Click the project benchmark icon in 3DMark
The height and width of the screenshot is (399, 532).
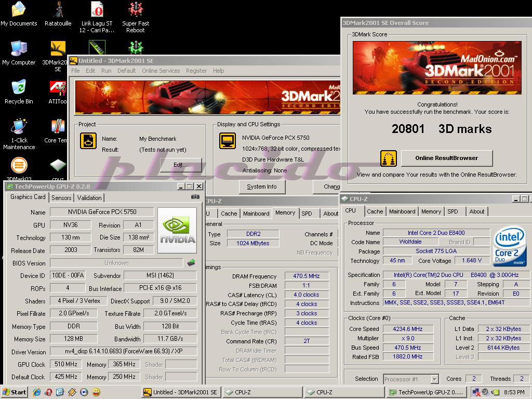click(88, 141)
